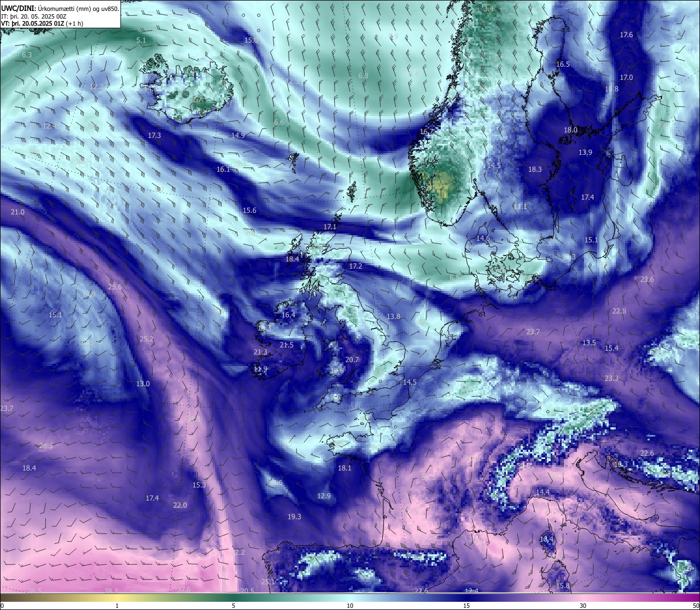The width and height of the screenshot is (700, 610).
Task: Click the 18.0 value over the Baltic
Action: [x=570, y=130]
